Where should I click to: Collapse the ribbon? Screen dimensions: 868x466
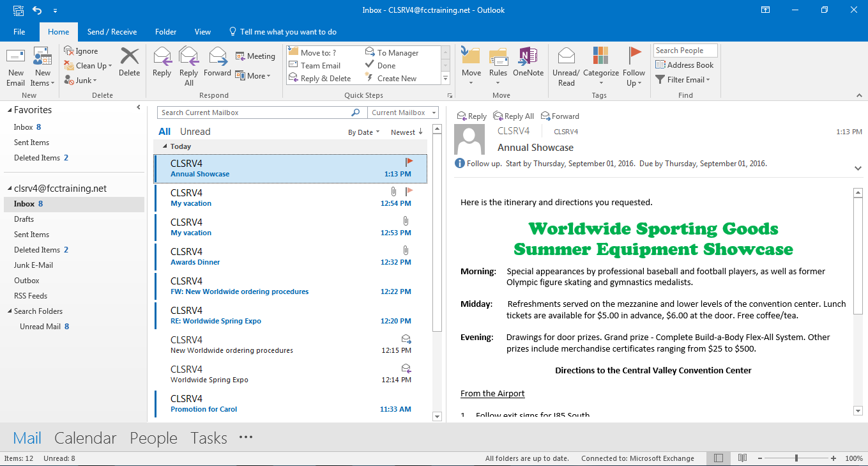coord(860,95)
